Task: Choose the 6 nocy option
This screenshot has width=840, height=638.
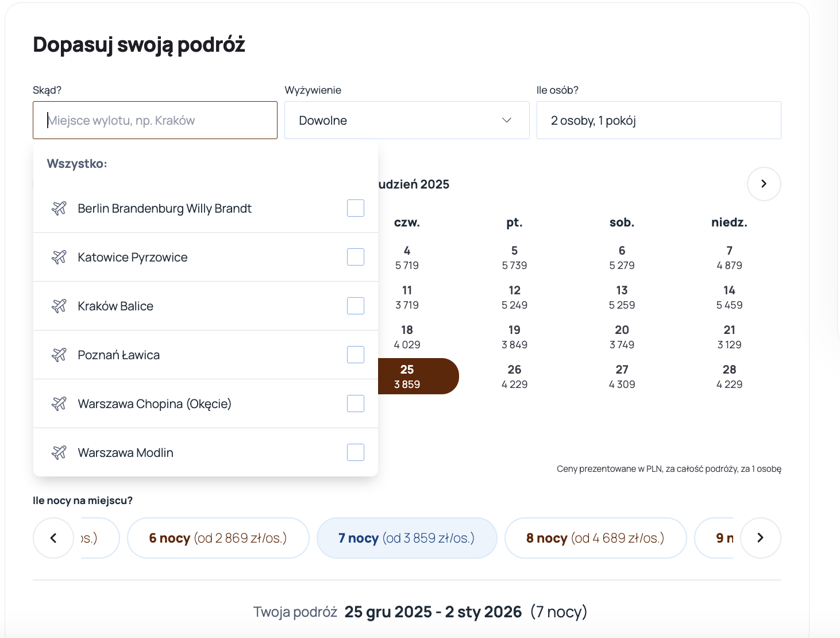Action: click(x=218, y=538)
